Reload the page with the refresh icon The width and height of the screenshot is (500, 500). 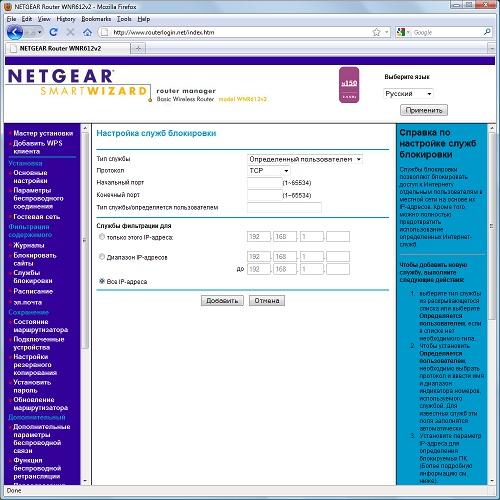[x=53, y=32]
